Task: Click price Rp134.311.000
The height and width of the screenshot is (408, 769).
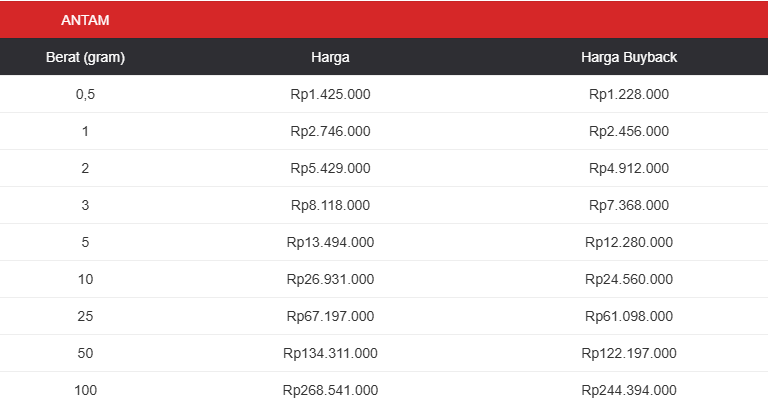Action: pos(330,353)
